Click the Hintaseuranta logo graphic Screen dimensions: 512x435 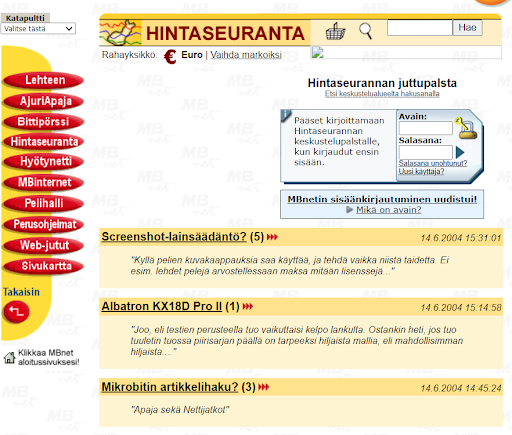pyautogui.click(x=120, y=33)
